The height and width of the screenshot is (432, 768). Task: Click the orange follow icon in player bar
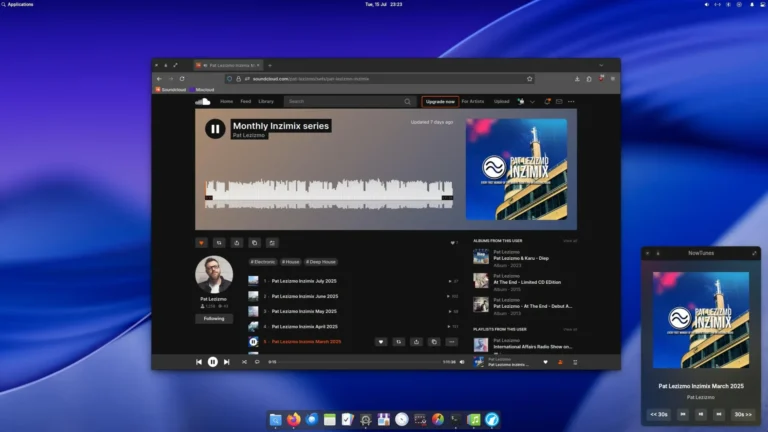coord(560,362)
